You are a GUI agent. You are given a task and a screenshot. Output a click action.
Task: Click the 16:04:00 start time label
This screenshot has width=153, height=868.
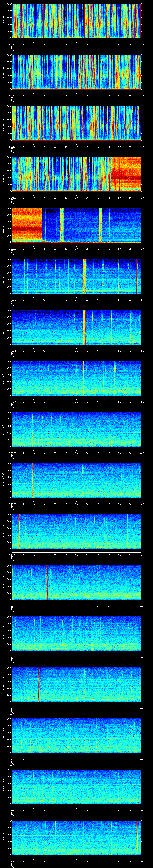pyautogui.click(x=12, y=198)
